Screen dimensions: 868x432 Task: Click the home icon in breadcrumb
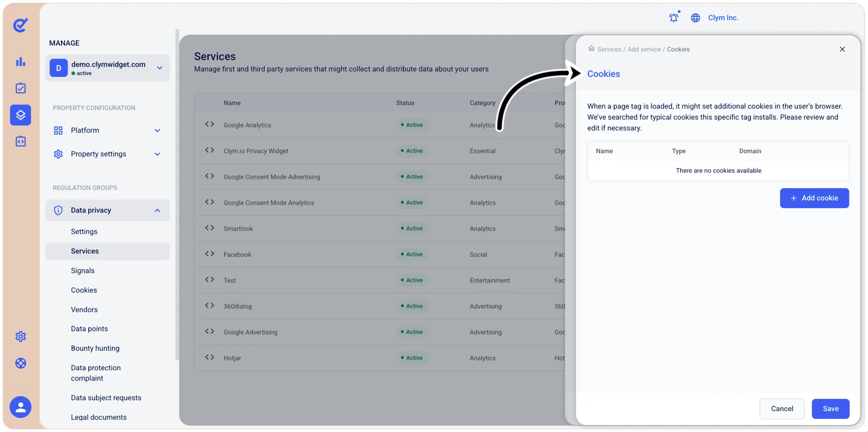pyautogui.click(x=591, y=48)
